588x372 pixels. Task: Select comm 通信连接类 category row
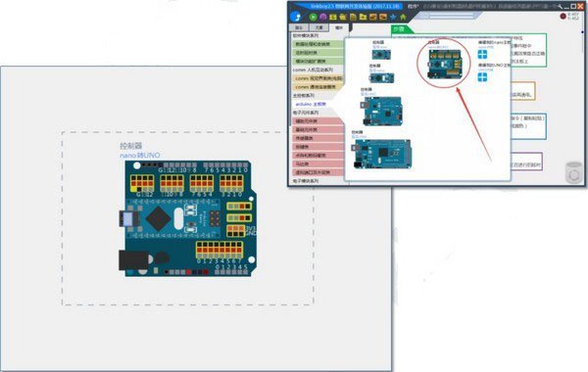(318, 87)
